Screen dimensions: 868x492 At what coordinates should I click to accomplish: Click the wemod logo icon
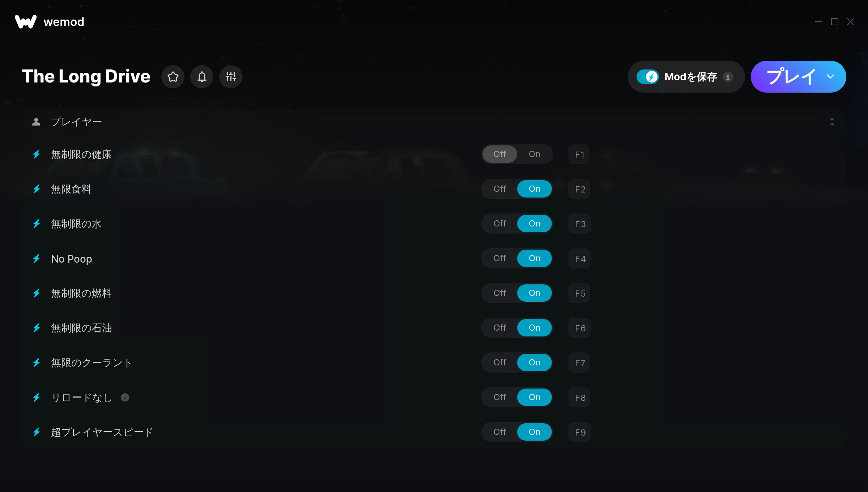[x=26, y=22]
